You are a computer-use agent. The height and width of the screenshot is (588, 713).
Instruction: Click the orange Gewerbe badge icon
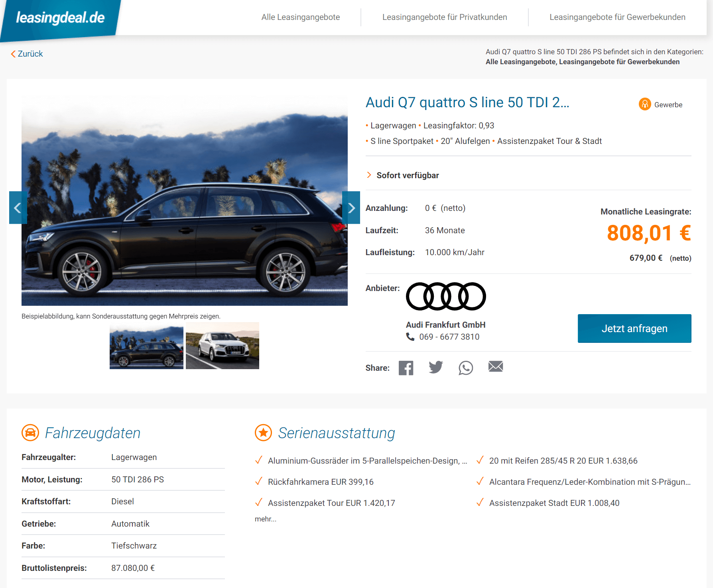(645, 104)
